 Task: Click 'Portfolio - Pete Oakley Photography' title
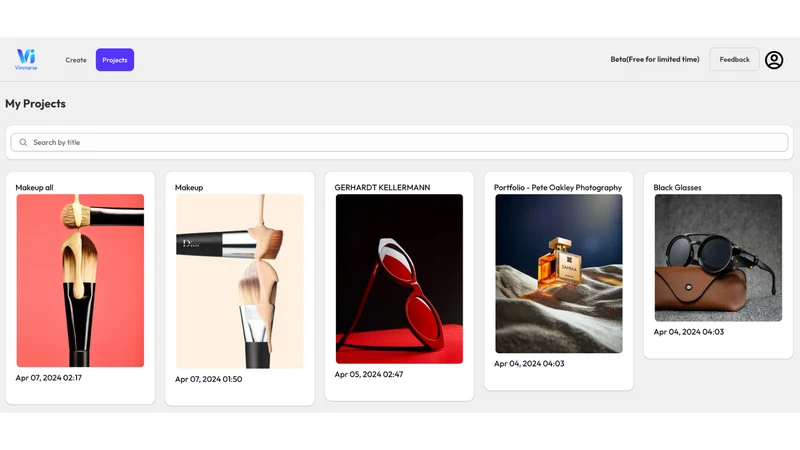pos(558,187)
